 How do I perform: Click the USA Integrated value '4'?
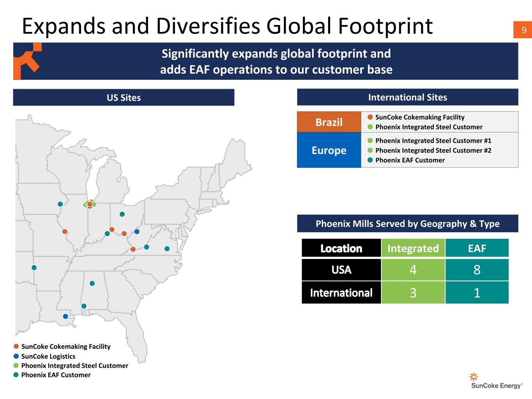[x=413, y=270]
